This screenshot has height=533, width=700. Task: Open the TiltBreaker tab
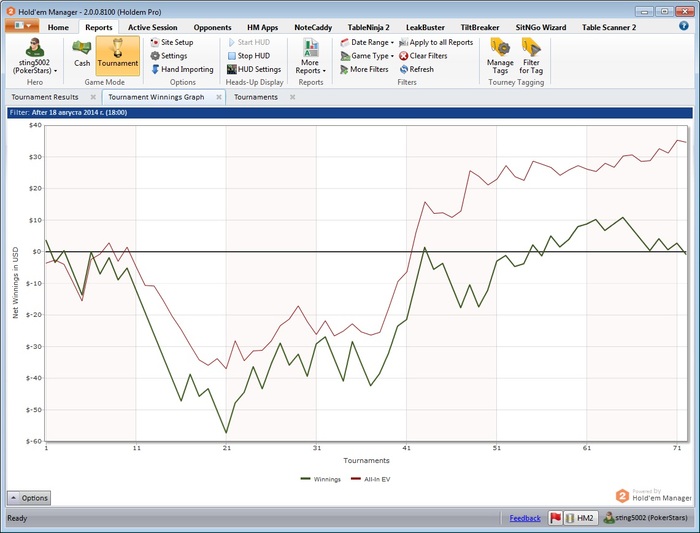pyautogui.click(x=480, y=27)
